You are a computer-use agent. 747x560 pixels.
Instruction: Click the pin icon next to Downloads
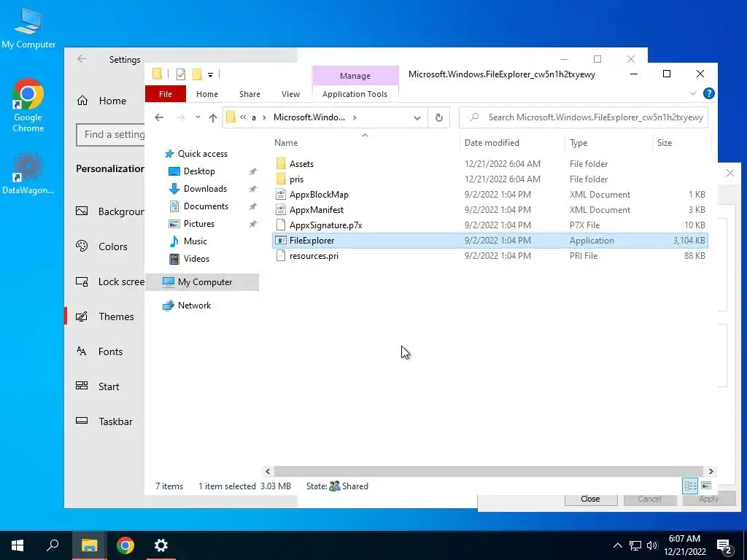click(x=253, y=189)
